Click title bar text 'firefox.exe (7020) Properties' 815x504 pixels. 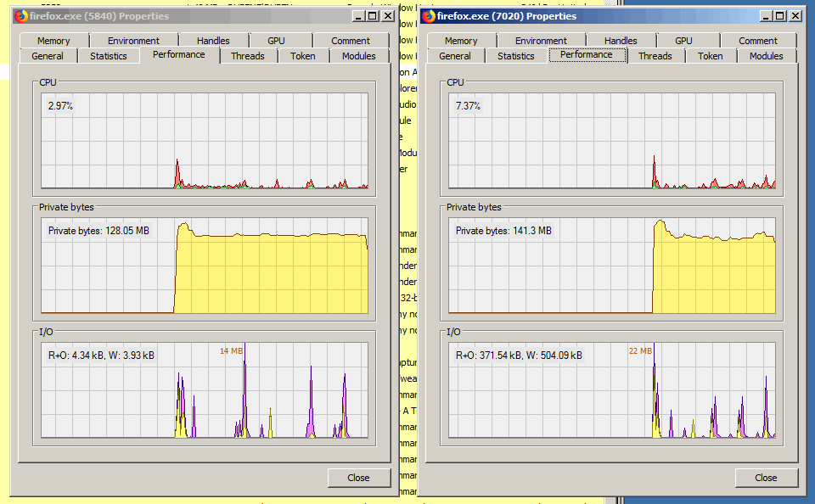507,16
